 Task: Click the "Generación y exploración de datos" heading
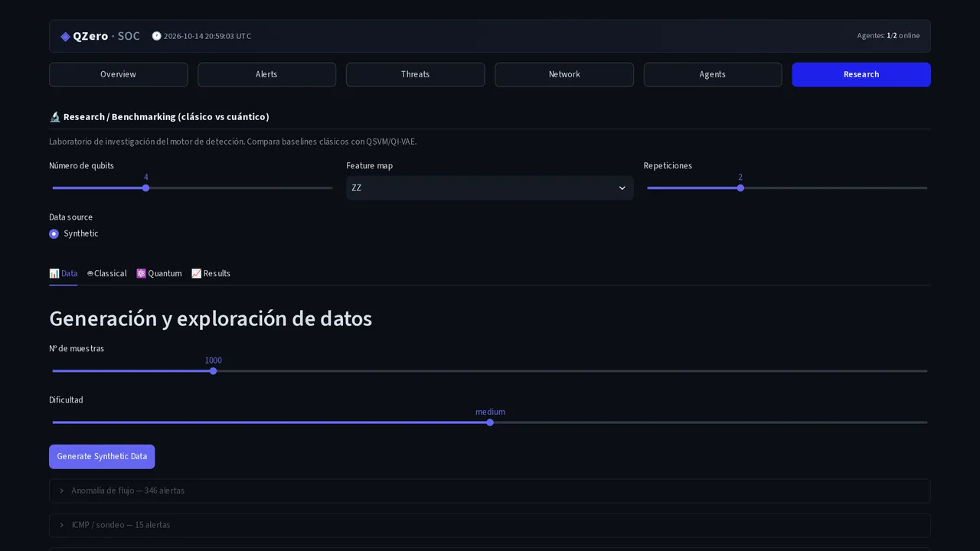211,319
